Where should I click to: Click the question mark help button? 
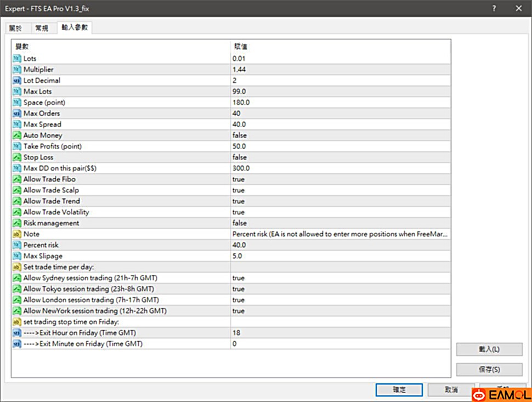pyautogui.click(x=494, y=8)
